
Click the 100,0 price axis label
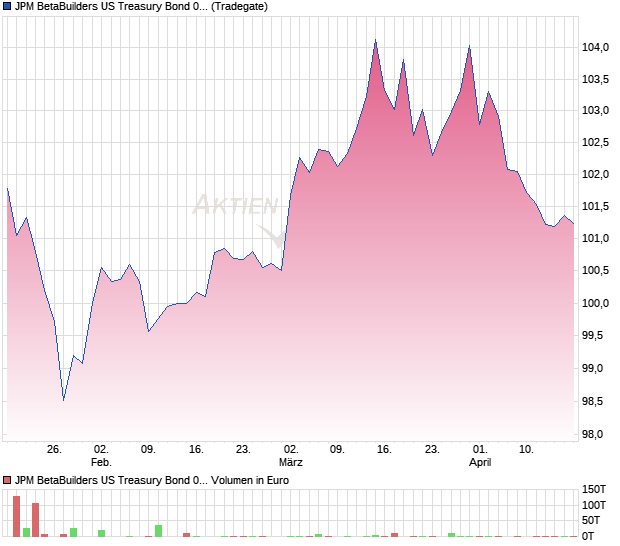pyautogui.click(x=595, y=303)
